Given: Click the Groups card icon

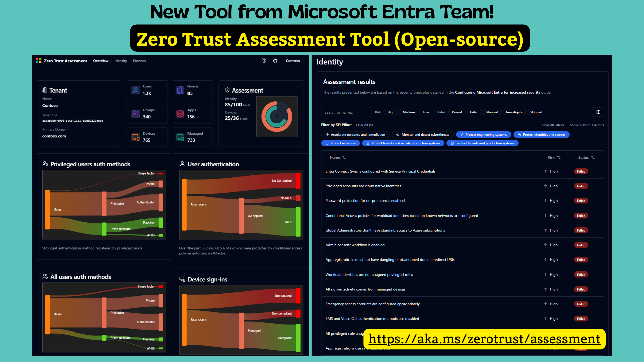Looking at the screenshot, I should [136, 114].
